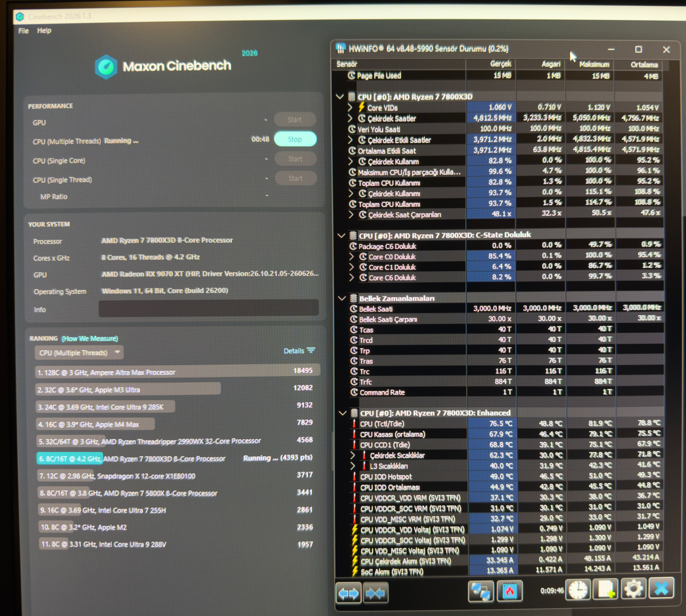
Task: Click the CPU (Single Thread) Start button
Action: tap(296, 178)
